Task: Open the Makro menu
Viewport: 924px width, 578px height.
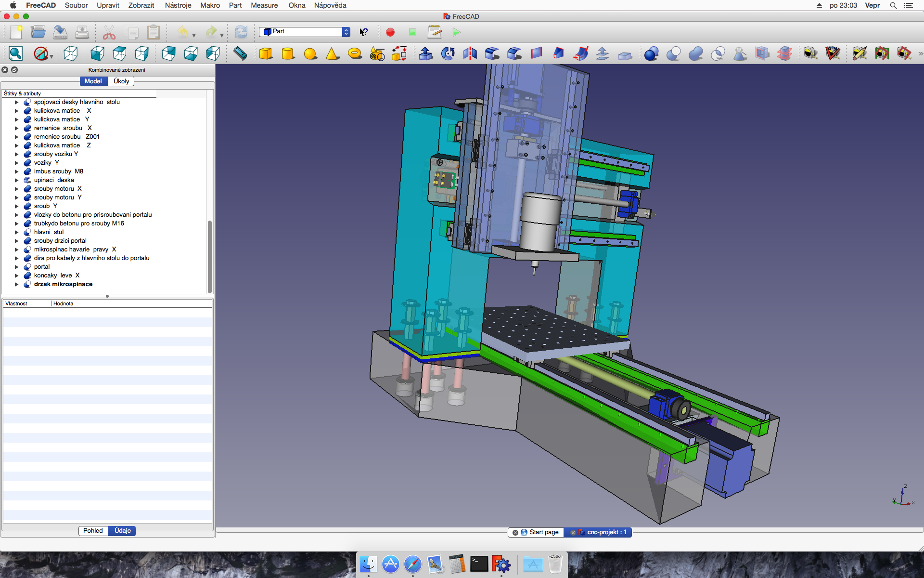Action: (x=210, y=5)
